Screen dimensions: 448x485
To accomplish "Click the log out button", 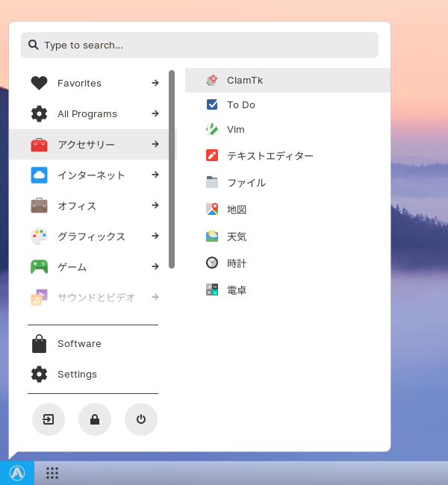I will click(49, 419).
